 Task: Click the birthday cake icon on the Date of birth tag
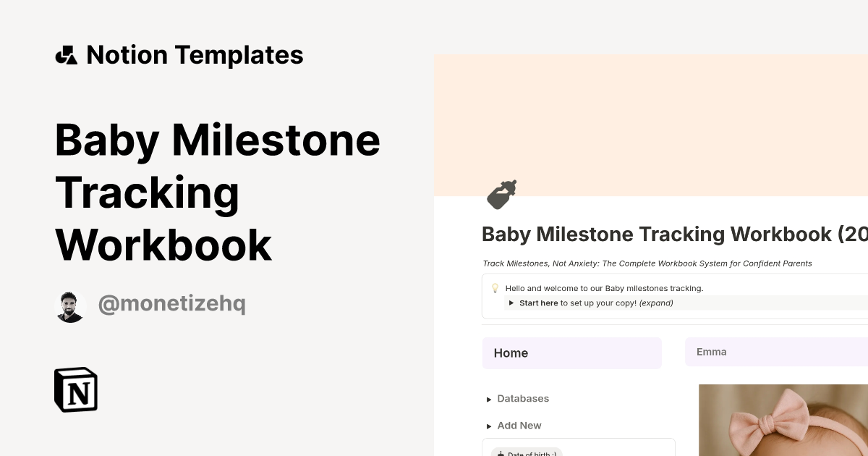point(501,453)
